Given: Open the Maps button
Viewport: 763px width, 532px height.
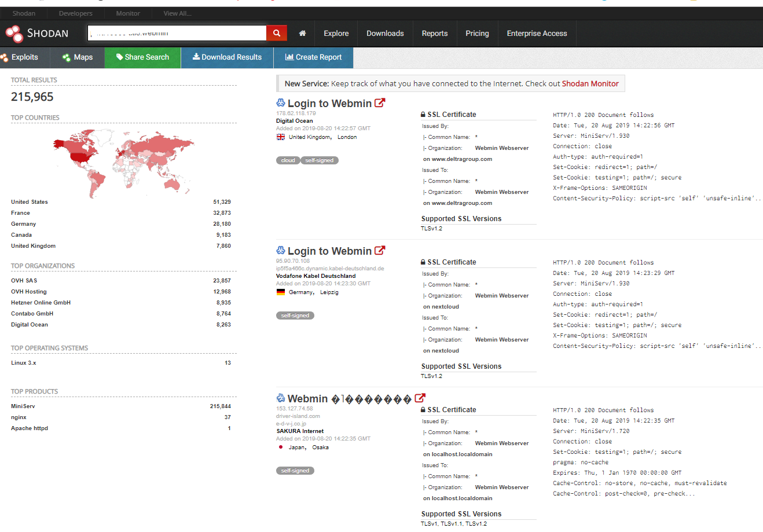Looking at the screenshot, I should (x=78, y=57).
